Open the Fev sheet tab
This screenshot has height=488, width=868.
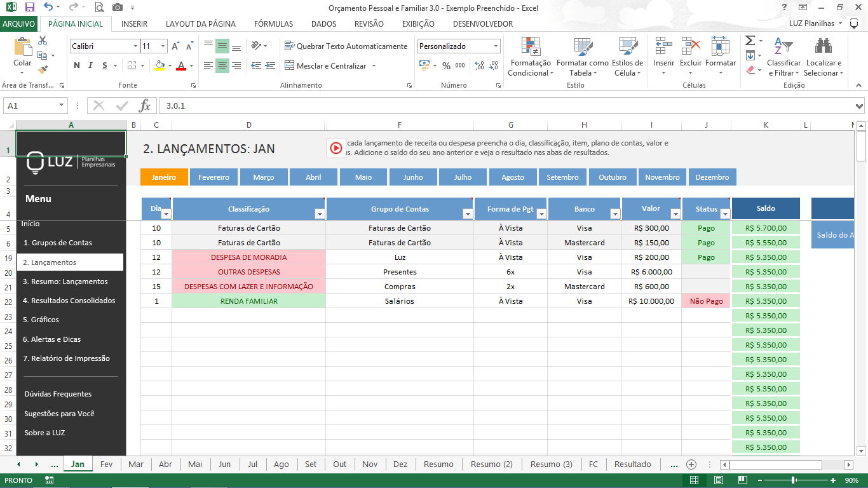tap(106, 464)
